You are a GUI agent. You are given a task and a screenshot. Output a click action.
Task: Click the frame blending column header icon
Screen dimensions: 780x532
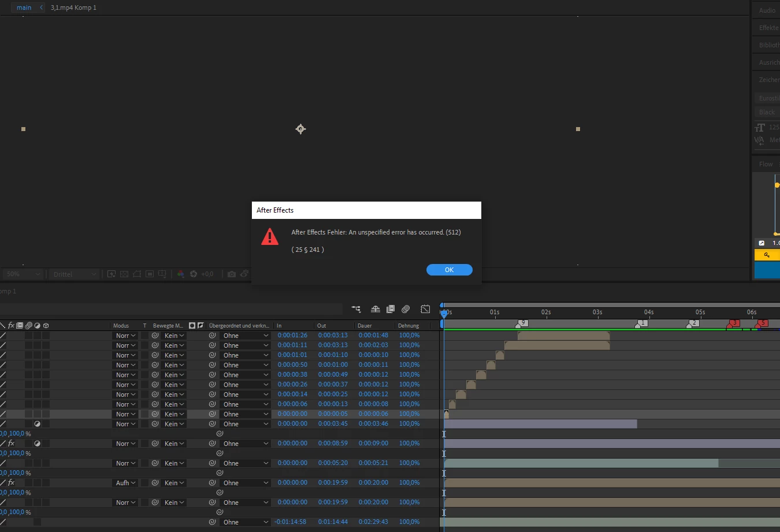pos(20,325)
